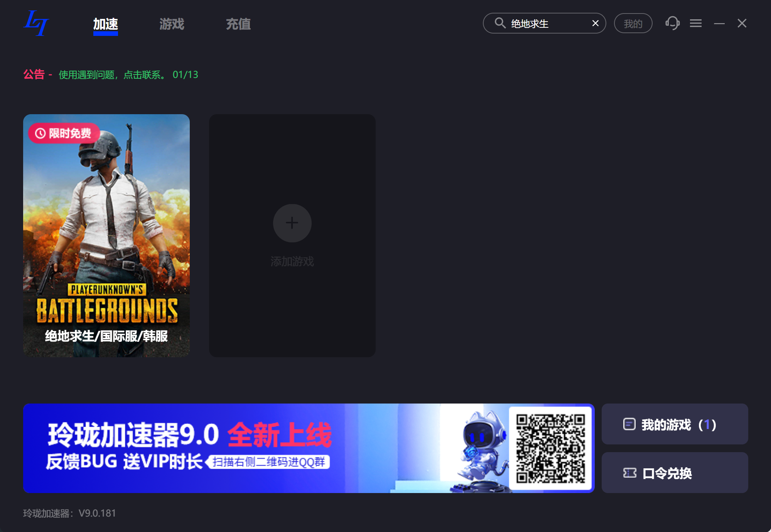Click the LL logo icon
The image size is (771, 532).
pos(36,24)
